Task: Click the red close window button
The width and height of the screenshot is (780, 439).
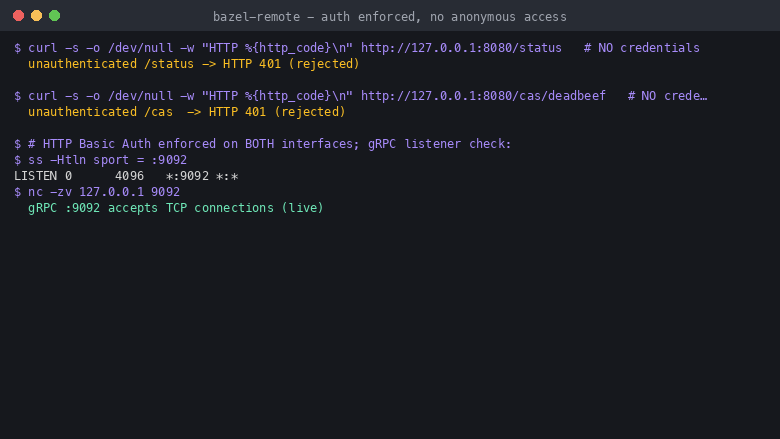Action: [x=18, y=16]
